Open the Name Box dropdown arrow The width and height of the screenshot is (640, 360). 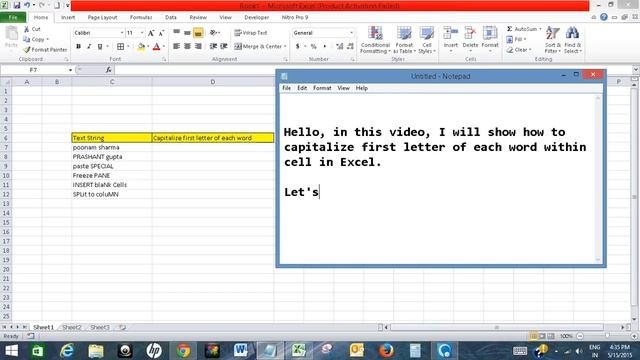(x=70, y=70)
